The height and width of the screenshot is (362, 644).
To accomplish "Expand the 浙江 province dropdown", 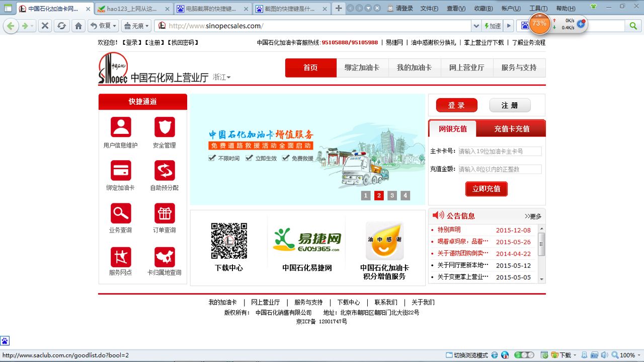I will point(222,77).
